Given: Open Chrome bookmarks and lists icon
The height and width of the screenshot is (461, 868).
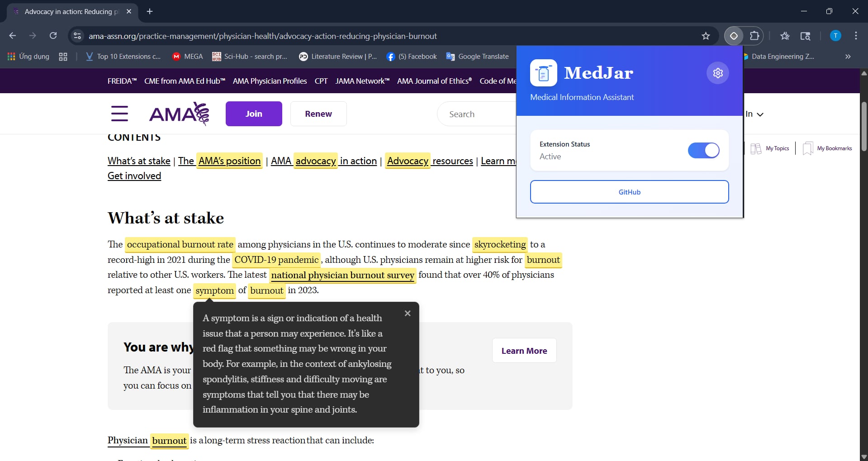Looking at the screenshot, I should click(x=785, y=36).
